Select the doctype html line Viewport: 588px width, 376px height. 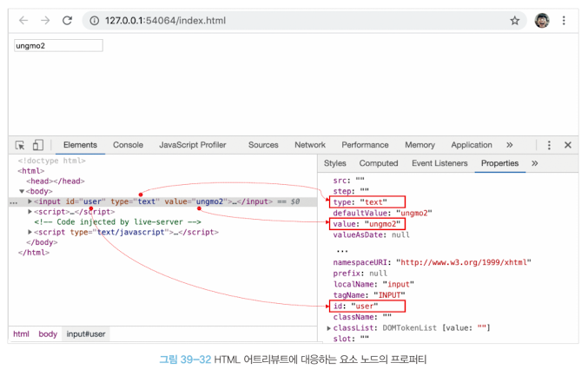tap(52, 161)
